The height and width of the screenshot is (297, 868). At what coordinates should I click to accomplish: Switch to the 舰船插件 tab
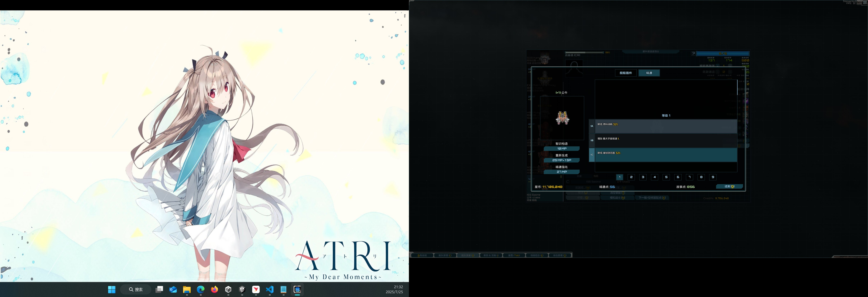coord(626,73)
